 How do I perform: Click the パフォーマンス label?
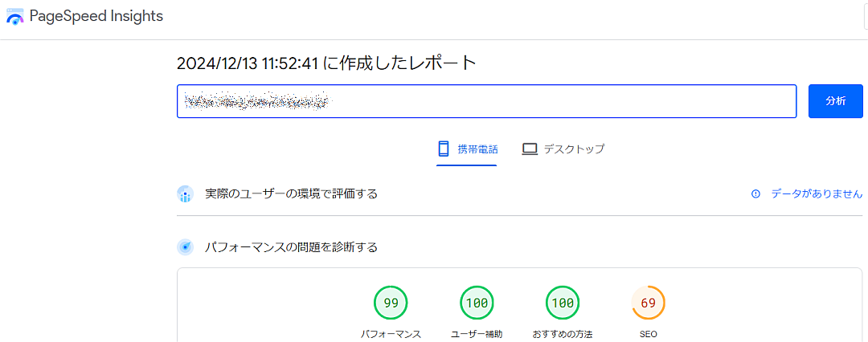[x=391, y=334]
